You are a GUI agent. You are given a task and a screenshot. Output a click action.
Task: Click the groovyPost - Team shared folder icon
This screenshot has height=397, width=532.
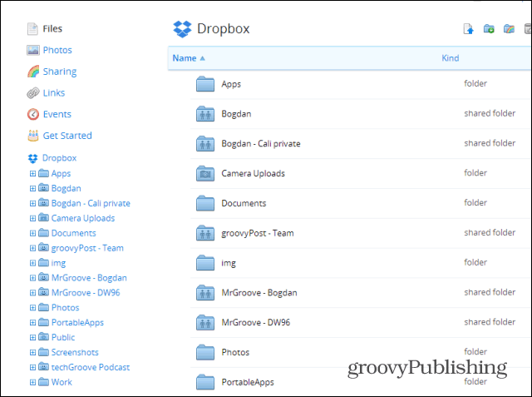pos(205,233)
